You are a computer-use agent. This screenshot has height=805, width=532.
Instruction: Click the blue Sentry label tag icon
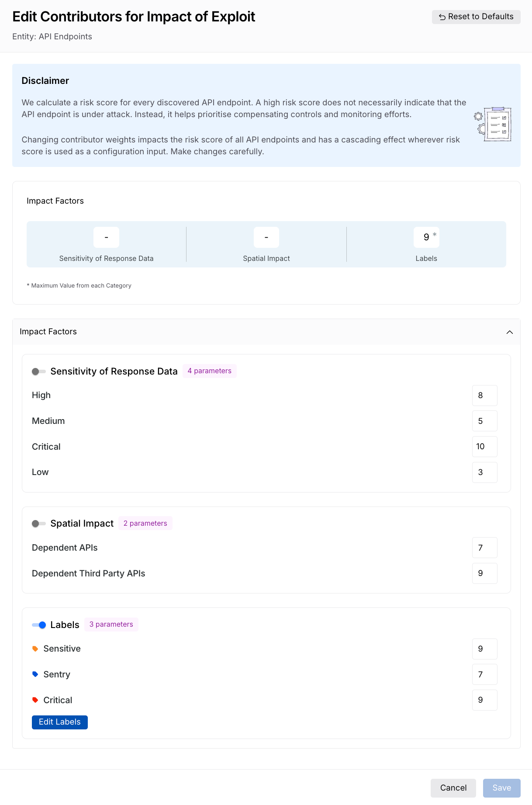coord(35,674)
